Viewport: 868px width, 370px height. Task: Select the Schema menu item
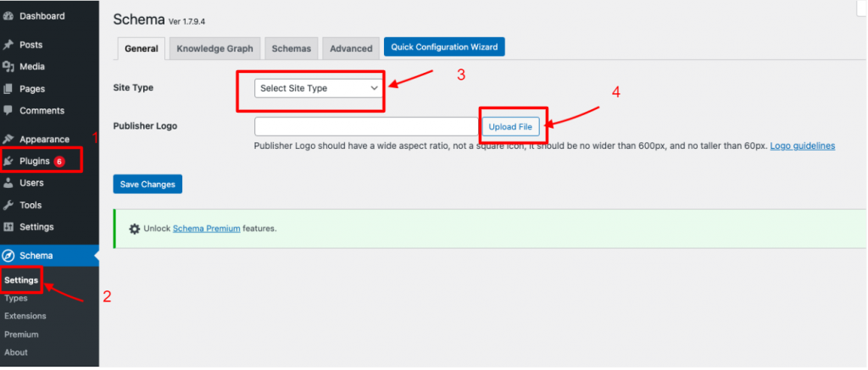click(49, 256)
